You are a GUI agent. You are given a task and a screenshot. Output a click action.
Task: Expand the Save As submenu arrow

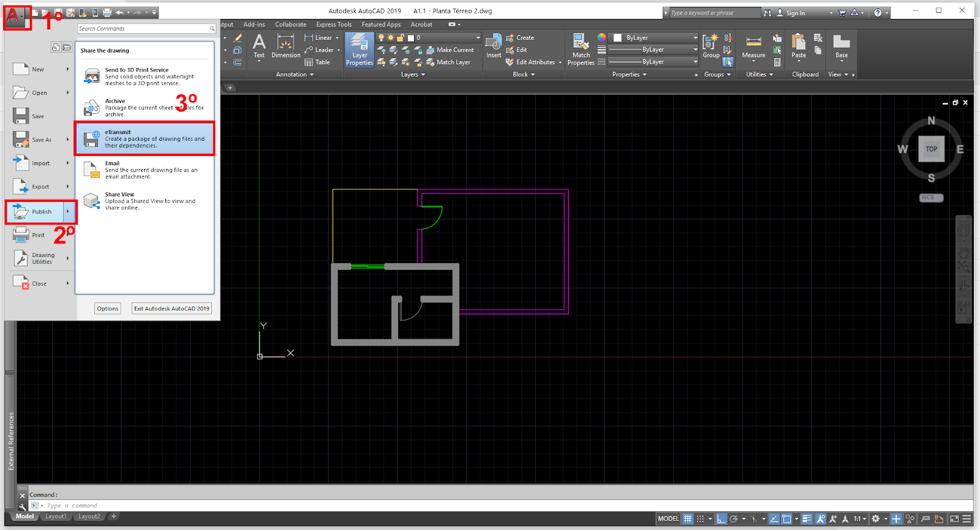click(x=68, y=140)
